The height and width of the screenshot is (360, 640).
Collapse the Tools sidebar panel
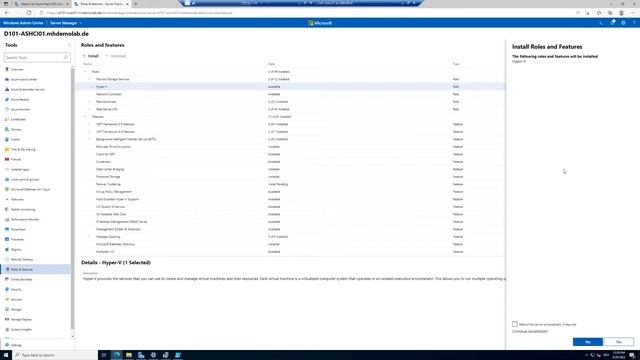pyautogui.click(x=69, y=45)
